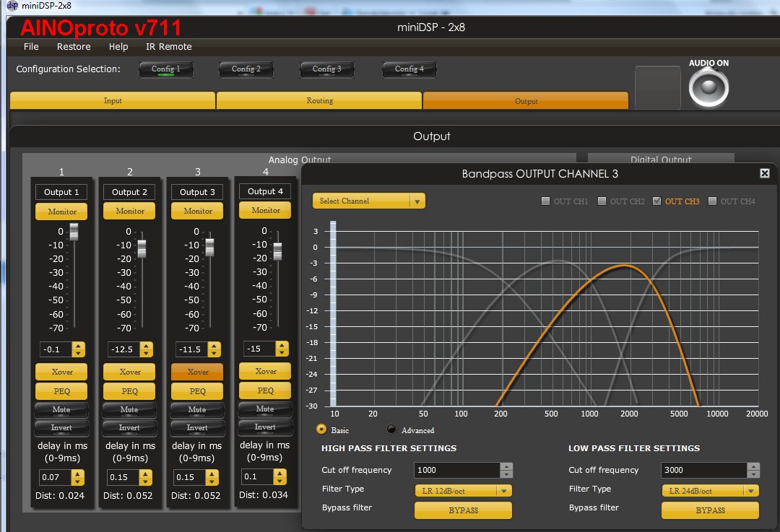Mute Output 3
Viewport: 780px width, 532px height.
point(197,410)
